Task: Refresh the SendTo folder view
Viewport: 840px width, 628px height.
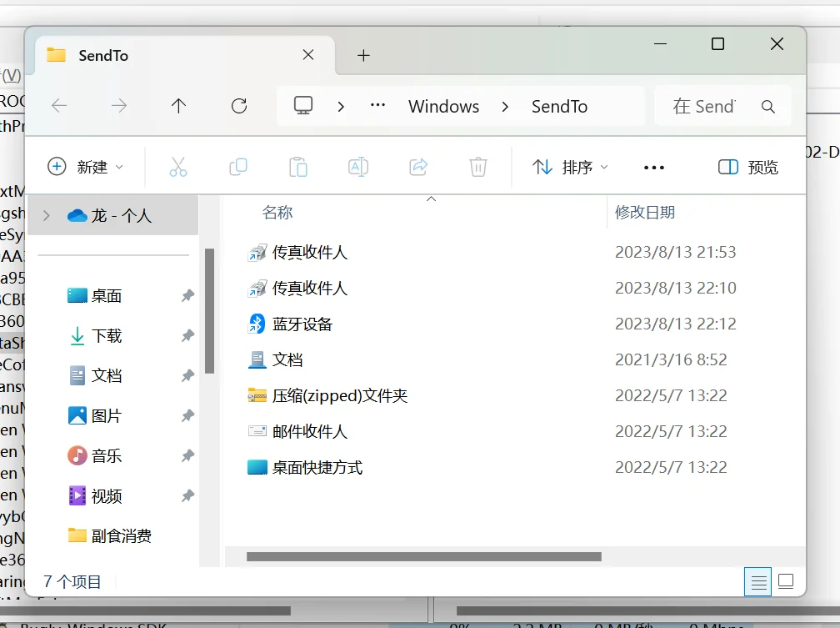Action: tap(239, 106)
